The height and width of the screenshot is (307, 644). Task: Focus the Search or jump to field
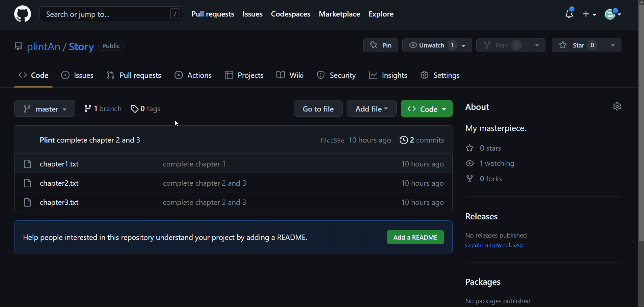click(x=111, y=14)
